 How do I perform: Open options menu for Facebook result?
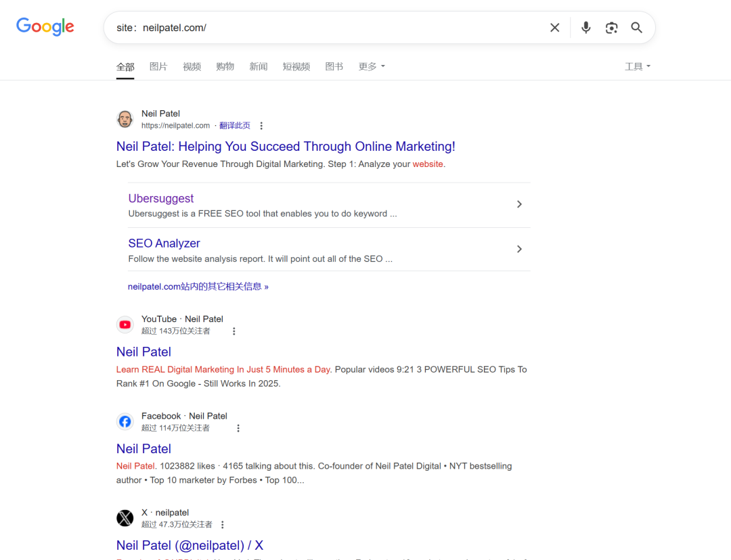(x=238, y=428)
